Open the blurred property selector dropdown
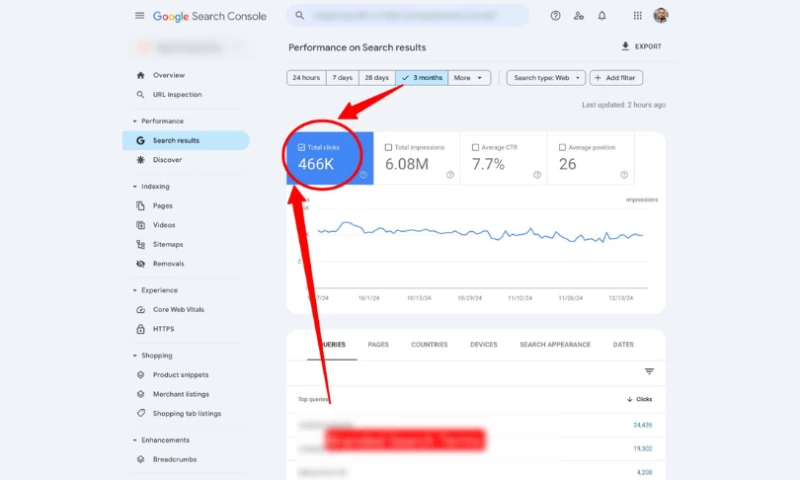Screen dimensions: 800x480 (x=190, y=47)
